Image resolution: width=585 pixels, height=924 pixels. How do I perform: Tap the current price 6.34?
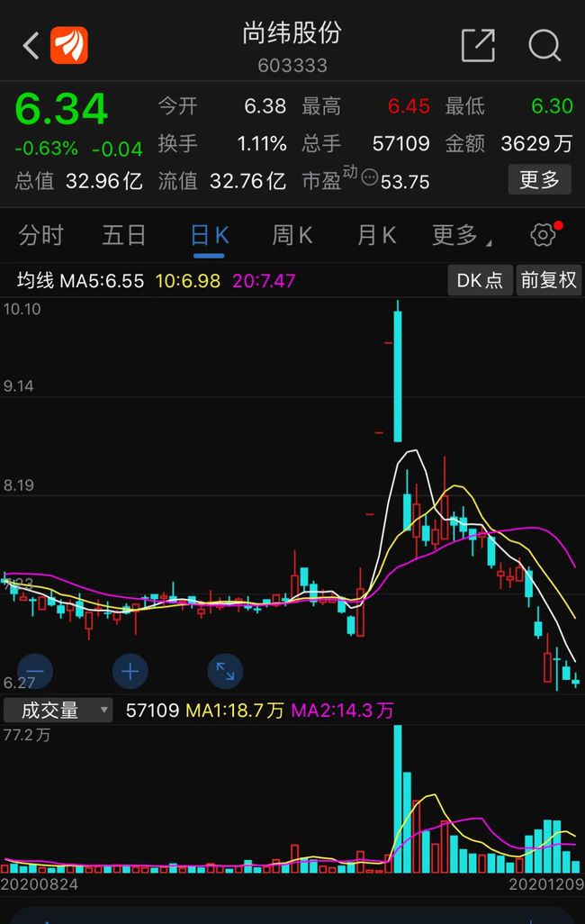pyautogui.click(x=61, y=109)
